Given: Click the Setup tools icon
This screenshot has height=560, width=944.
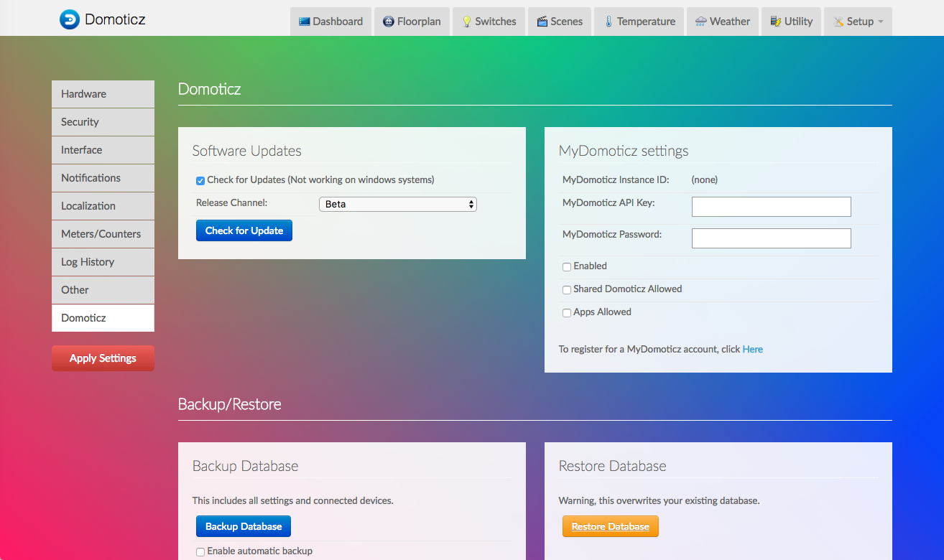Looking at the screenshot, I should [838, 22].
